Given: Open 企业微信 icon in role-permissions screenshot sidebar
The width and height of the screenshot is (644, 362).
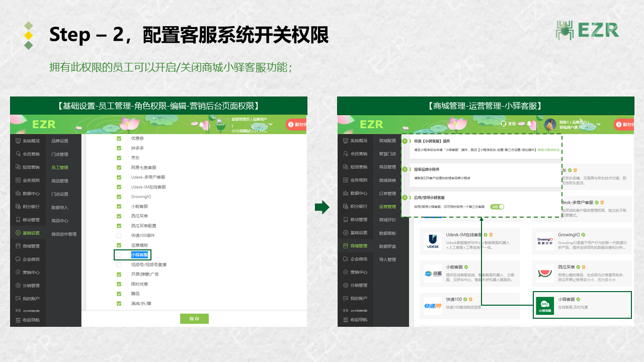Looking at the screenshot, I should [18, 259].
